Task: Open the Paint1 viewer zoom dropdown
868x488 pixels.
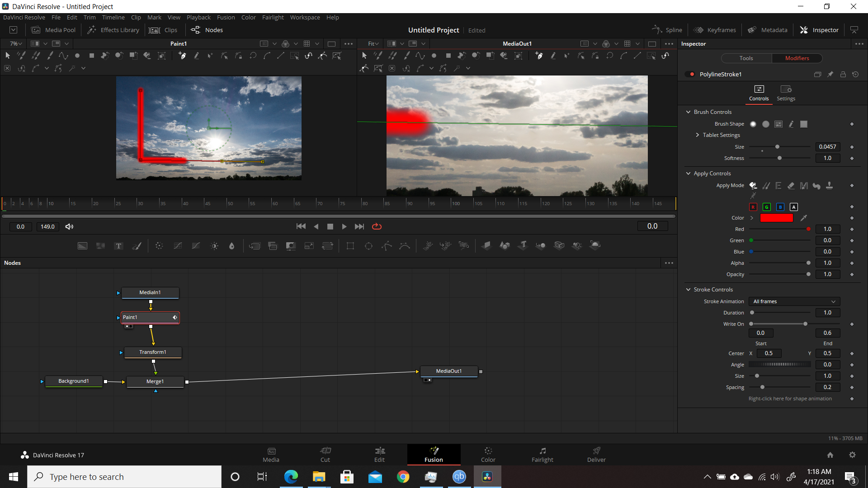Action: 16,44
